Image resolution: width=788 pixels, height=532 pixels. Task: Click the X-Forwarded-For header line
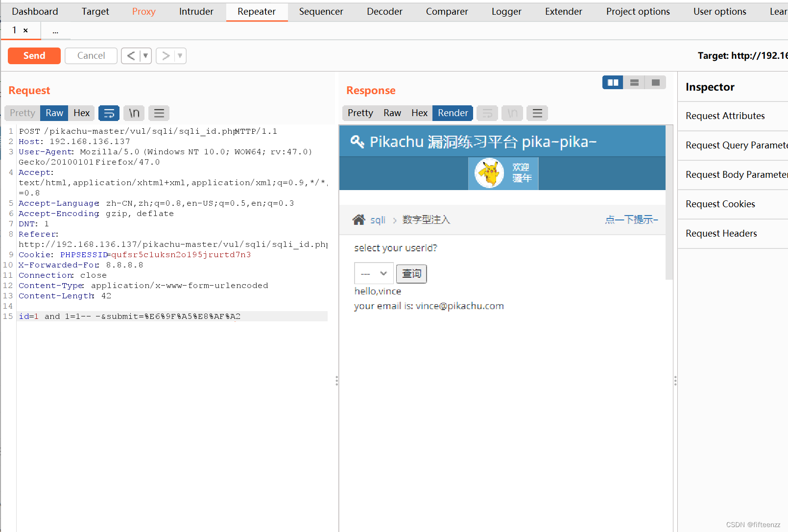pos(81,265)
